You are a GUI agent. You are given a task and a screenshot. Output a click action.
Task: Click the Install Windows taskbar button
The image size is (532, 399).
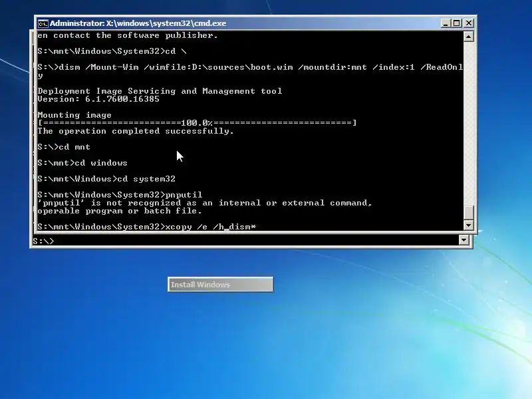(220, 285)
